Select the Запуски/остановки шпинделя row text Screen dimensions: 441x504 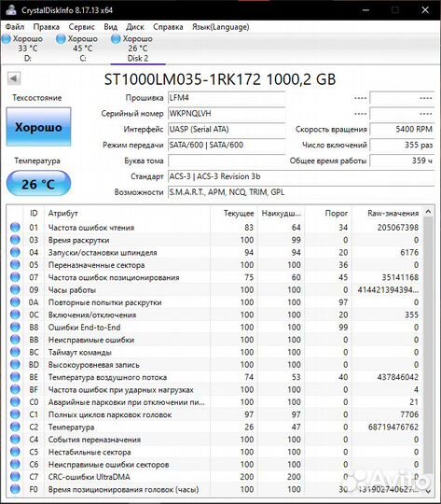103,253
